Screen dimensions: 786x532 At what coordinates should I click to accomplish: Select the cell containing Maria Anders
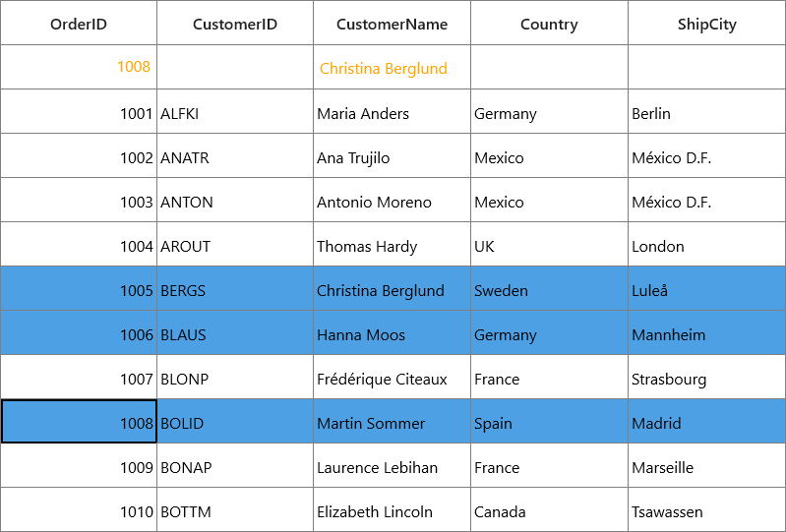[x=392, y=112]
